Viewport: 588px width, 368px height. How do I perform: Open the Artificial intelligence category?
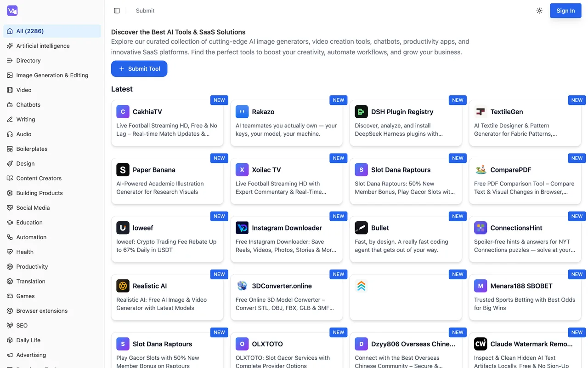point(52,46)
